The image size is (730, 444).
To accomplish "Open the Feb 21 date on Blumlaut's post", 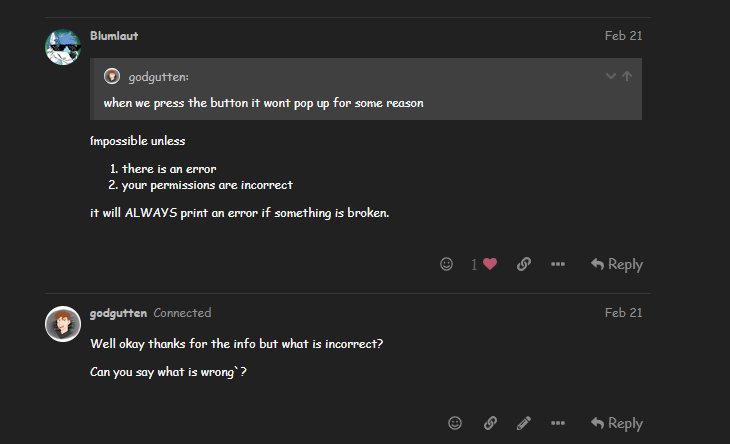I will tap(623, 36).
